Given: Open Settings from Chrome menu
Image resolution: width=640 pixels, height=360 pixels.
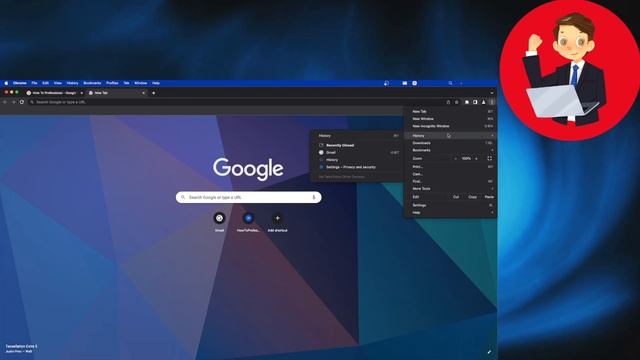Looking at the screenshot, I should 451,205.
